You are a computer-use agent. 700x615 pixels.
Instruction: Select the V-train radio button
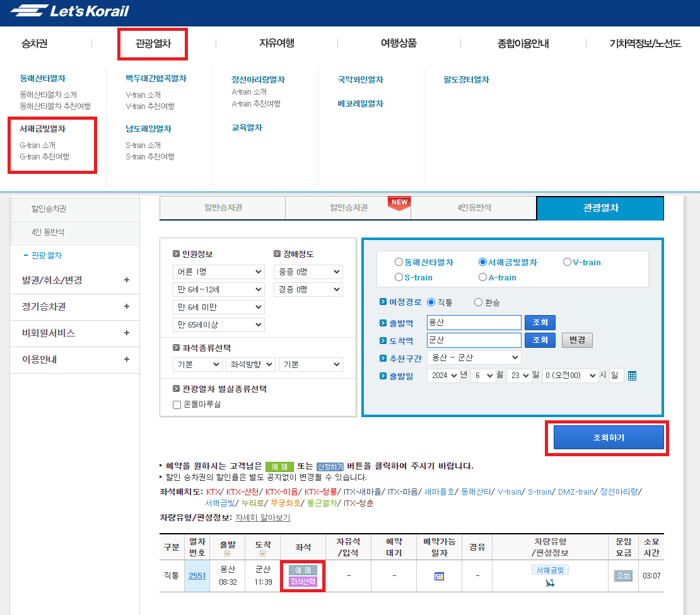(x=567, y=262)
